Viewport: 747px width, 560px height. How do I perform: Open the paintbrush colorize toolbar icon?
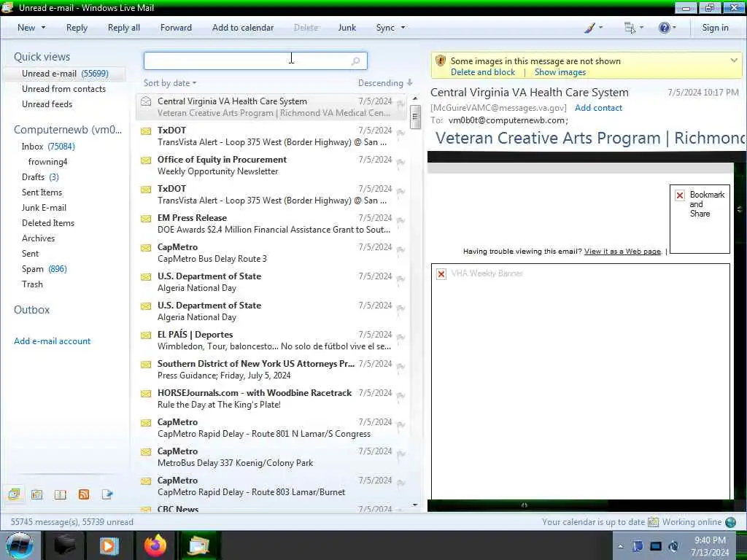coord(589,28)
